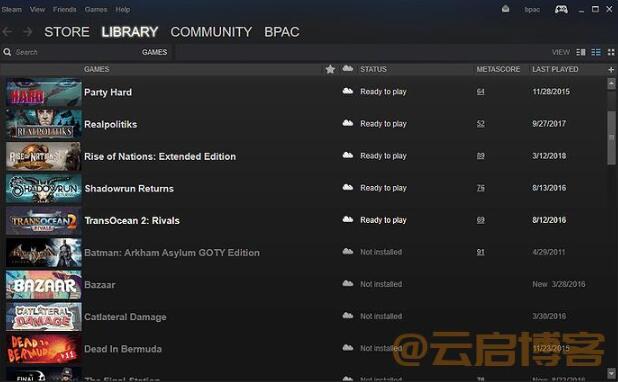Switch to detail view icon

pos(581,52)
